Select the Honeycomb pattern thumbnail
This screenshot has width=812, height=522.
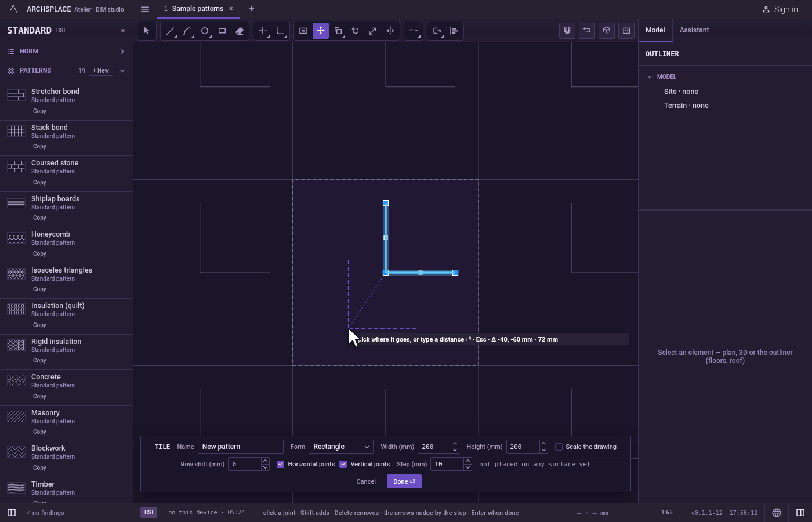[16, 238]
